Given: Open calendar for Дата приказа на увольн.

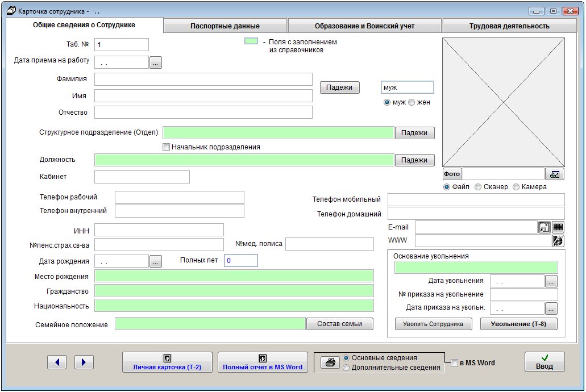Looking at the screenshot, I should 551,308.
